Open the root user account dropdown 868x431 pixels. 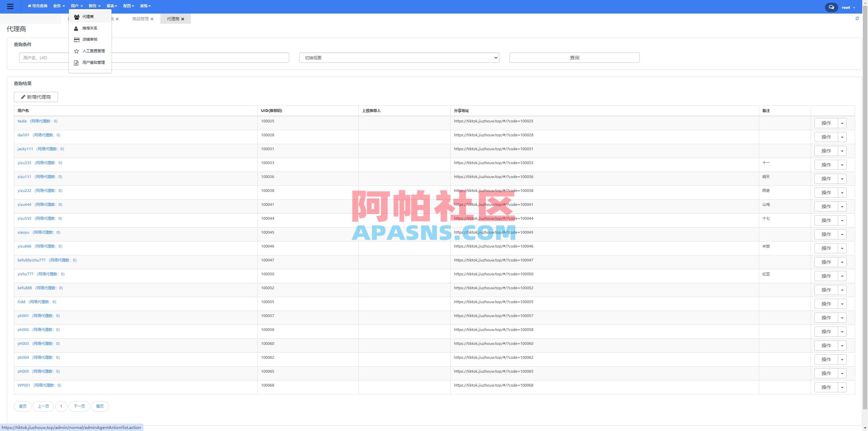848,7
